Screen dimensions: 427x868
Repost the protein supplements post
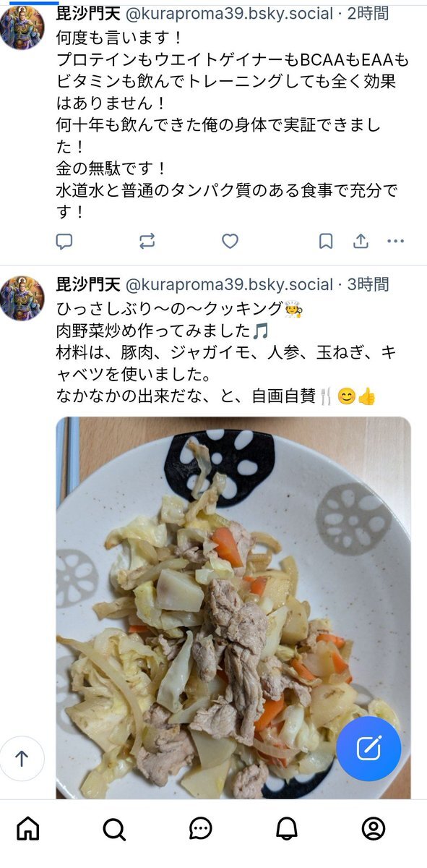click(147, 241)
